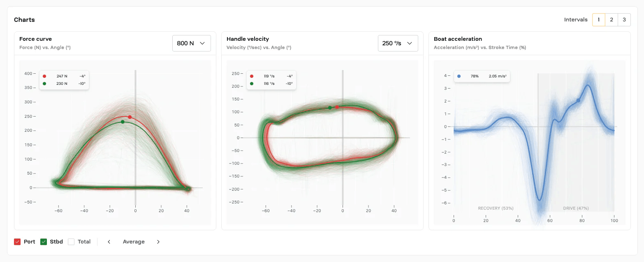Select interval 1 tab
Screen dimensions: 644x262
point(598,20)
